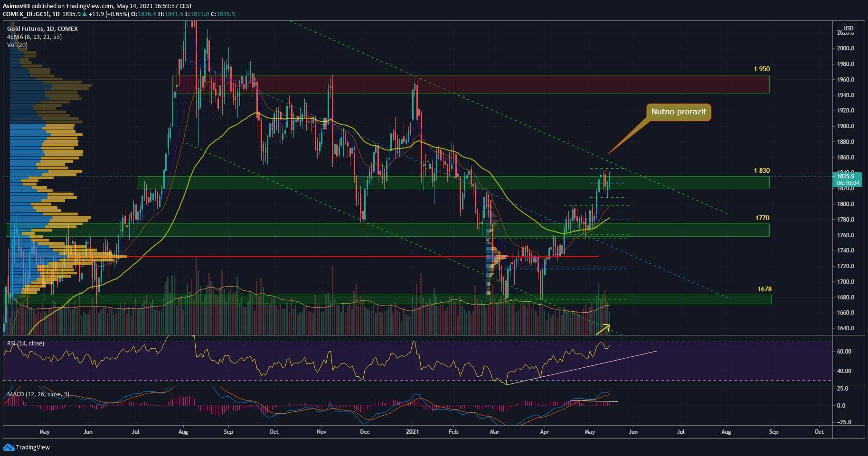
Task: Select the 'Gold Futures, 1D, COMEX' title
Action: click(42, 29)
